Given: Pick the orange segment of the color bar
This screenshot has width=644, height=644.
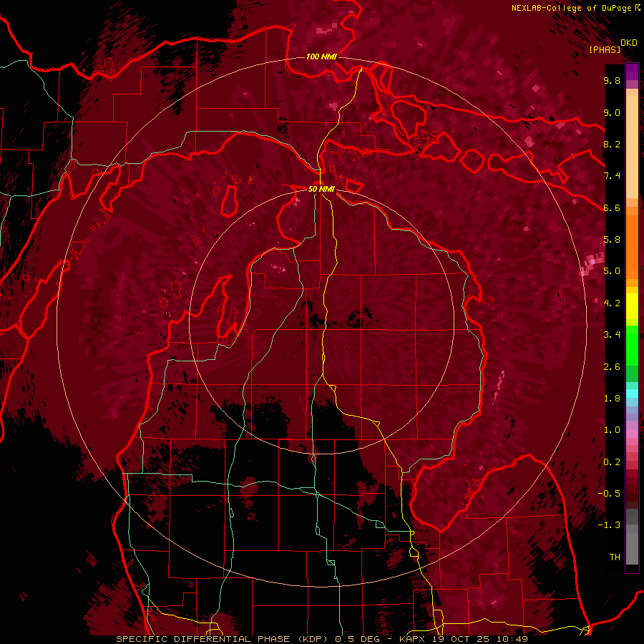Looking at the screenshot, I should tap(632, 246).
